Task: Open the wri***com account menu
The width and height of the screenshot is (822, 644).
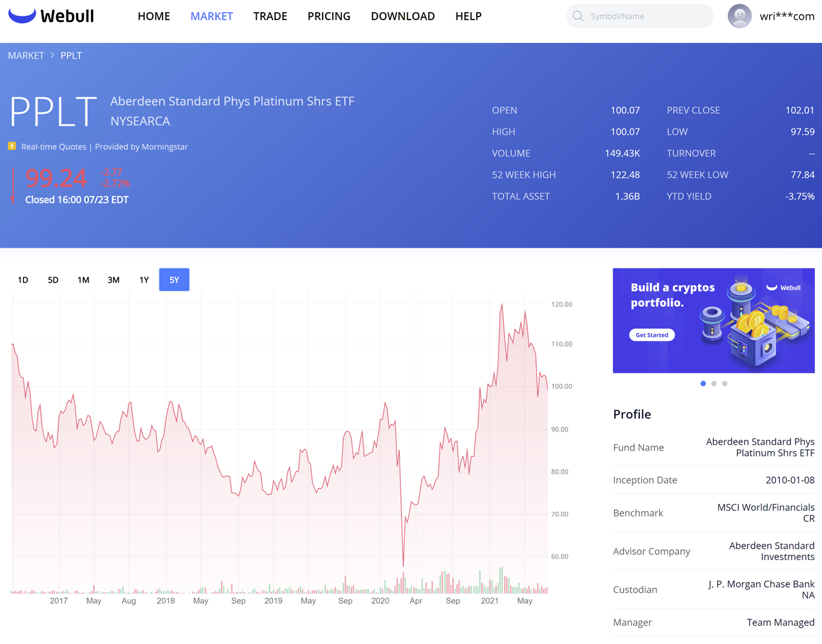Action: point(787,16)
